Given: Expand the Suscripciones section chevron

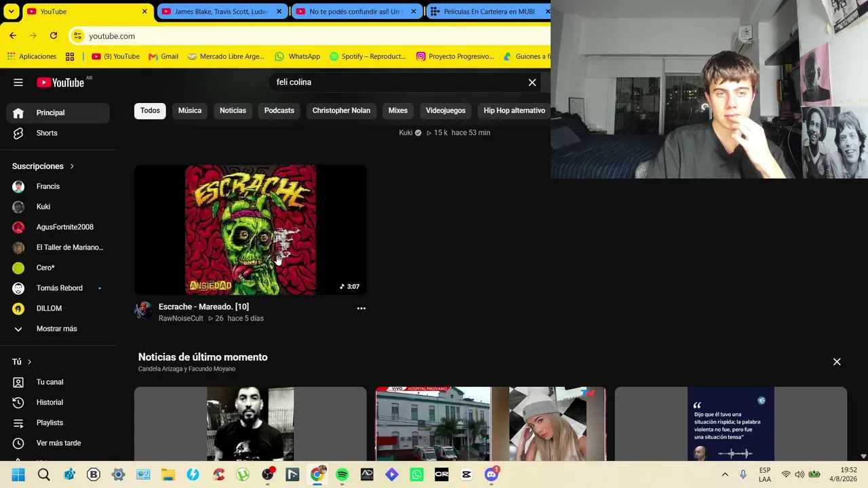Looking at the screenshot, I should pos(72,166).
